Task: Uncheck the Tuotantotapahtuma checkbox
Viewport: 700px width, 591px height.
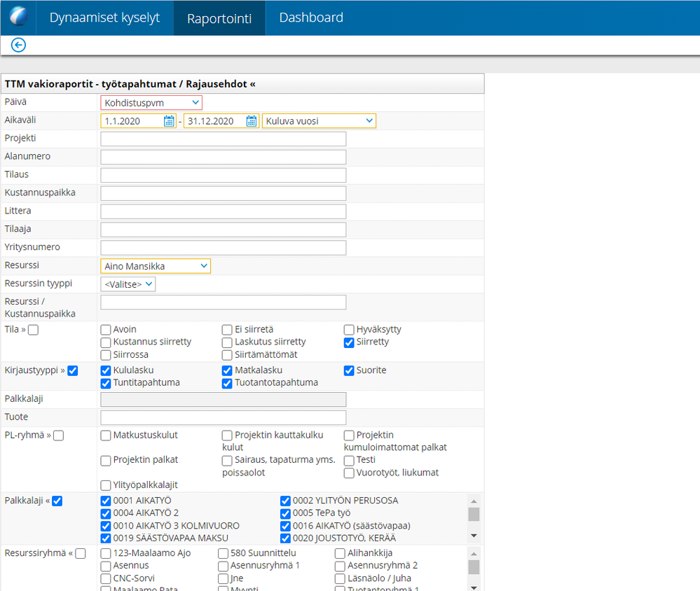Action: click(x=227, y=383)
